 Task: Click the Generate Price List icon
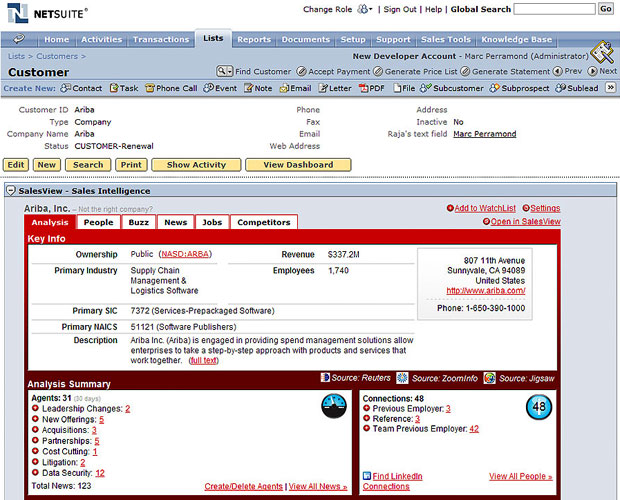[378, 71]
